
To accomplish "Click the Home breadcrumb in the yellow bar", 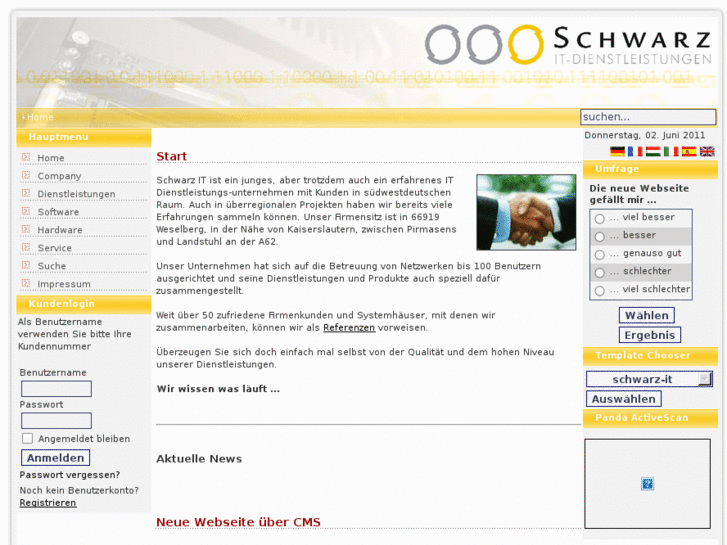I will [x=40, y=117].
